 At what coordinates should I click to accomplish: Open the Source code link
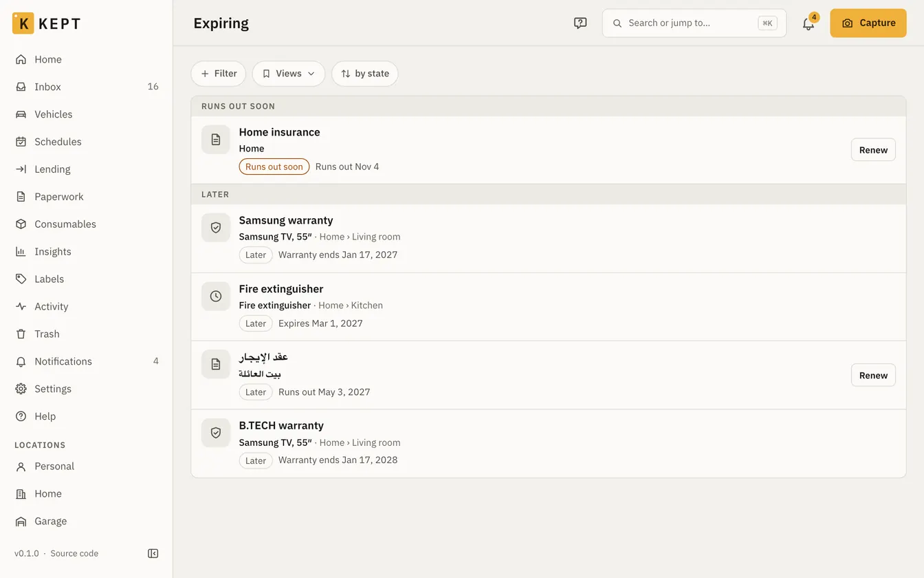(x=74, y=553)
